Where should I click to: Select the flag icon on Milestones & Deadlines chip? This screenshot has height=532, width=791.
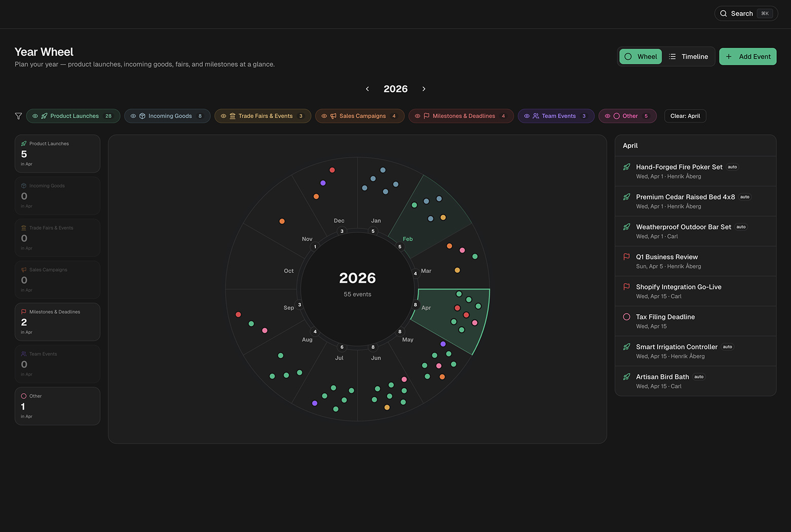426,116
